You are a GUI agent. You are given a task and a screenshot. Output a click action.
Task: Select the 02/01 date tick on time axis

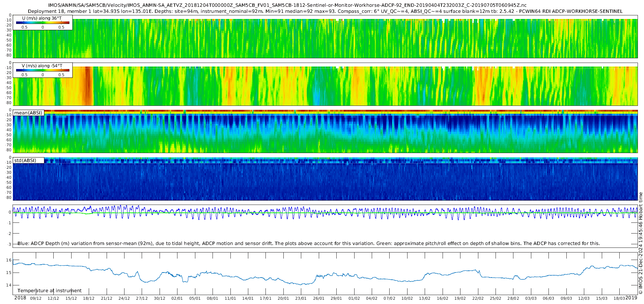point(177,298)
